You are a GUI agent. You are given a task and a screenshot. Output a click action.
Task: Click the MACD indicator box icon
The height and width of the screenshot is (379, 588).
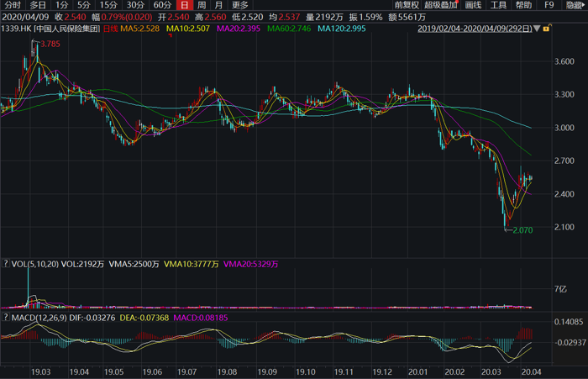tap(6, 318)
